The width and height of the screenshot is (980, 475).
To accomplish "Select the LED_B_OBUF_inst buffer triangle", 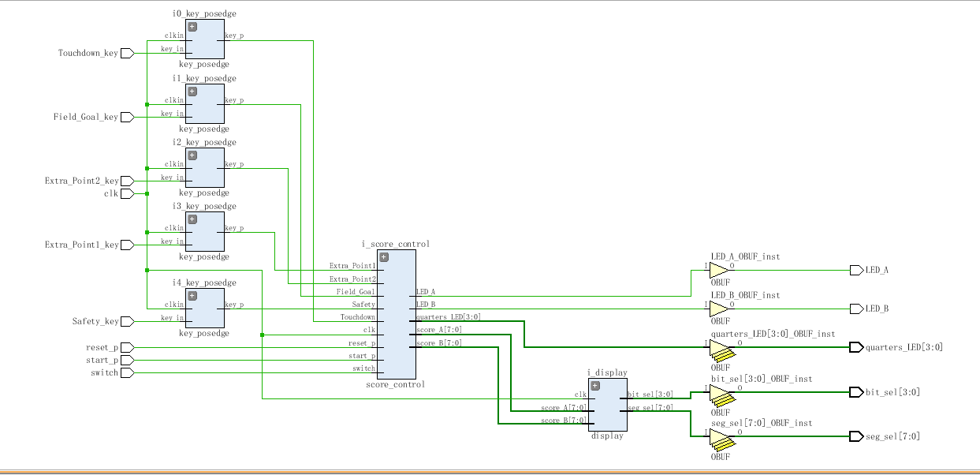I will pyautogui.click(x=719, y=309).
